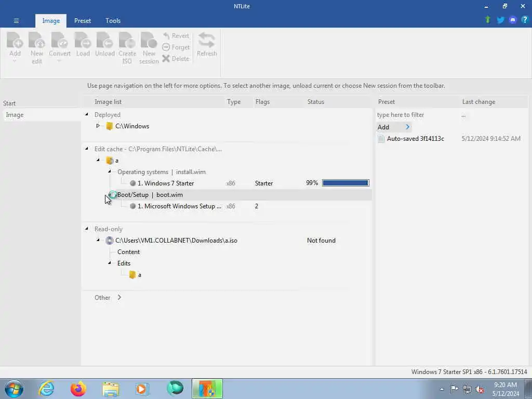Click the 'Image list' column header

(108, 102)
